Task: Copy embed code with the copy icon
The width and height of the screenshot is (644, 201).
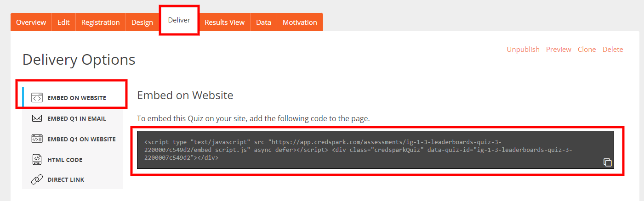Action: click(608, 162)
